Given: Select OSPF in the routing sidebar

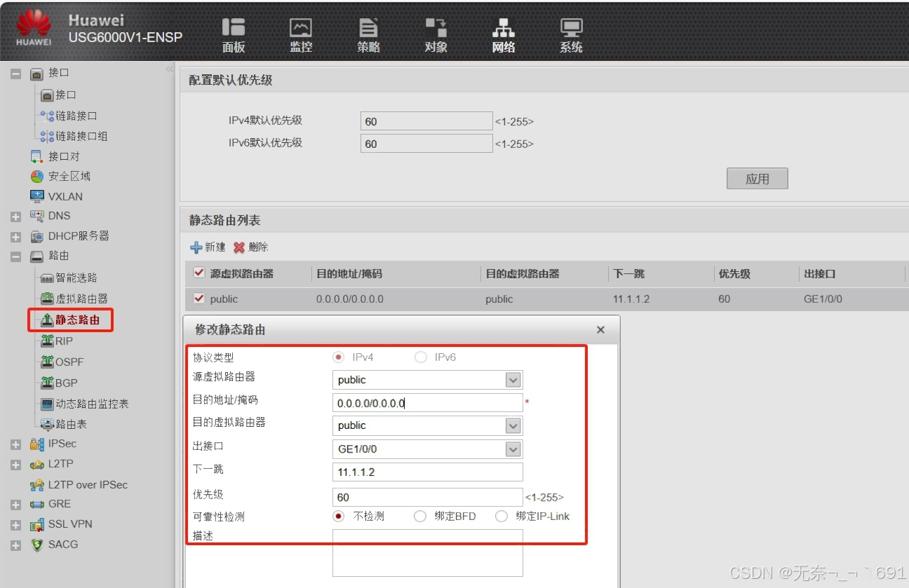Looking at the screenshot, I should 70,362.
